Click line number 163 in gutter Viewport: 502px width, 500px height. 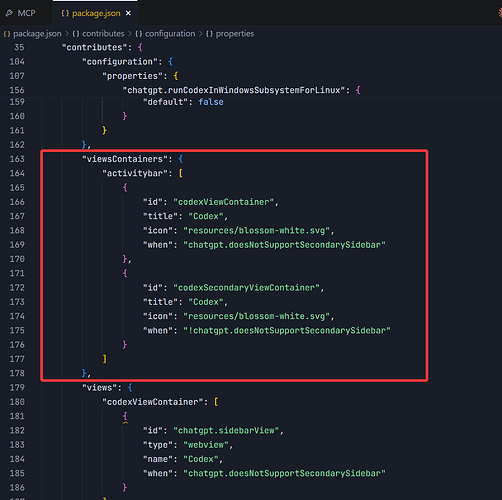[x=17, y=159]
